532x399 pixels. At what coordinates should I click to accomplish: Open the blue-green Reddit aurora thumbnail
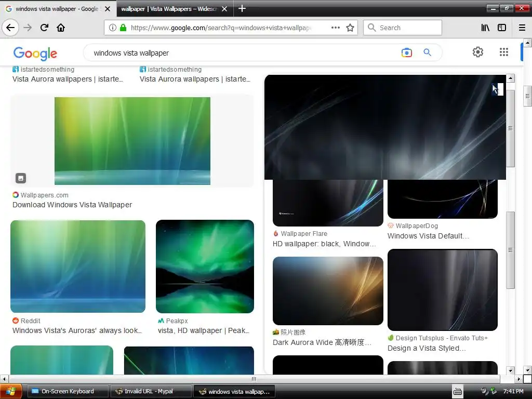pos(78,267)
